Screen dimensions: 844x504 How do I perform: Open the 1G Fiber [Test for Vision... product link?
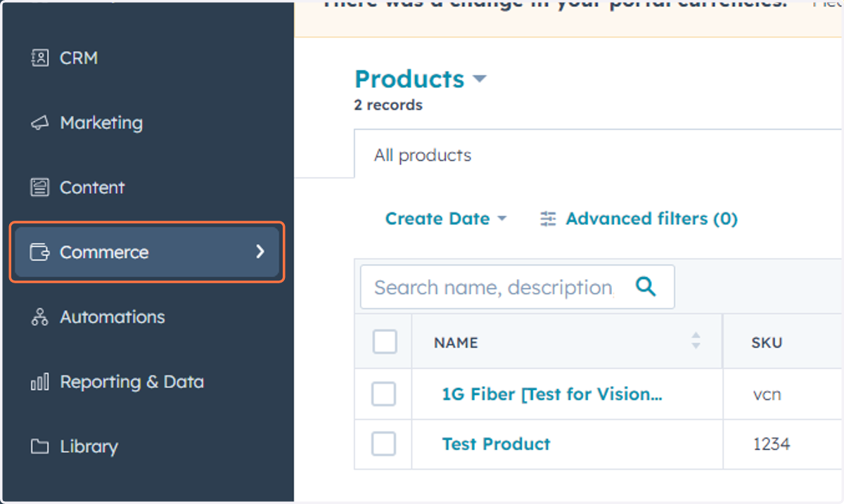tap(552, 394)
